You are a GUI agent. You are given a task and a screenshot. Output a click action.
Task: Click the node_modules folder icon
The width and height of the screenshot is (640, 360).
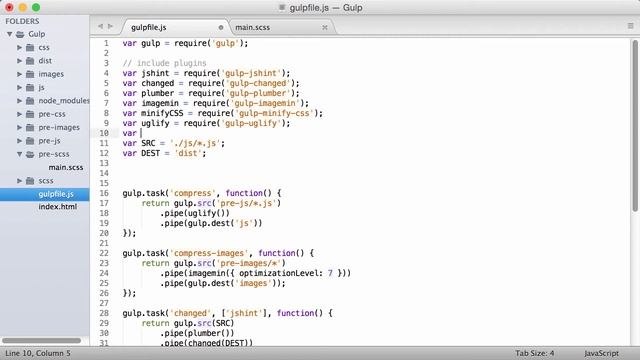point(30,101)
